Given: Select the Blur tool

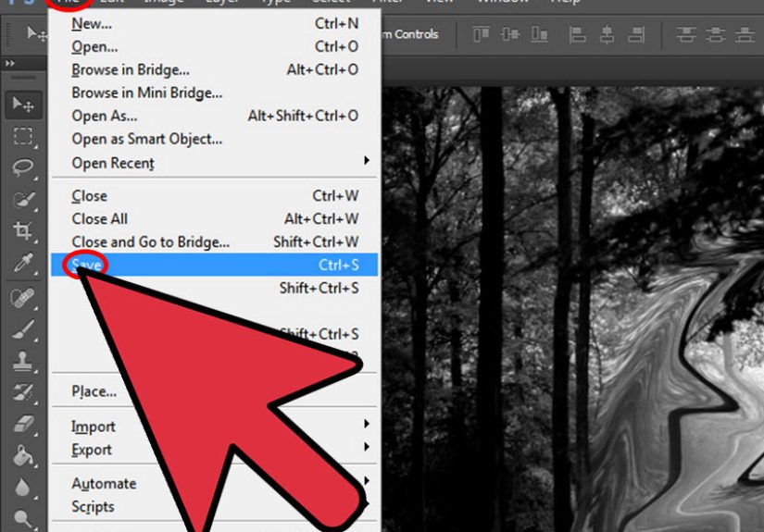Looking at the screenshot, I should coord(23,488).
